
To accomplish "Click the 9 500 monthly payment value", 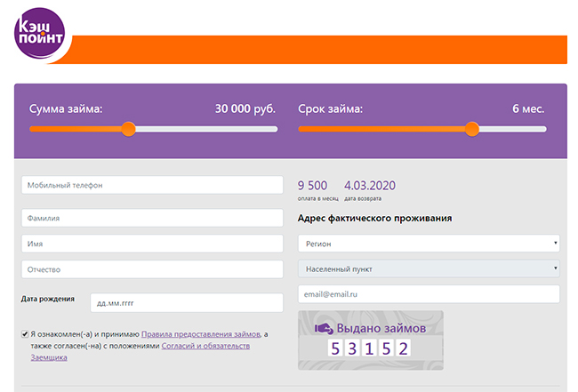I will point(312,186).
